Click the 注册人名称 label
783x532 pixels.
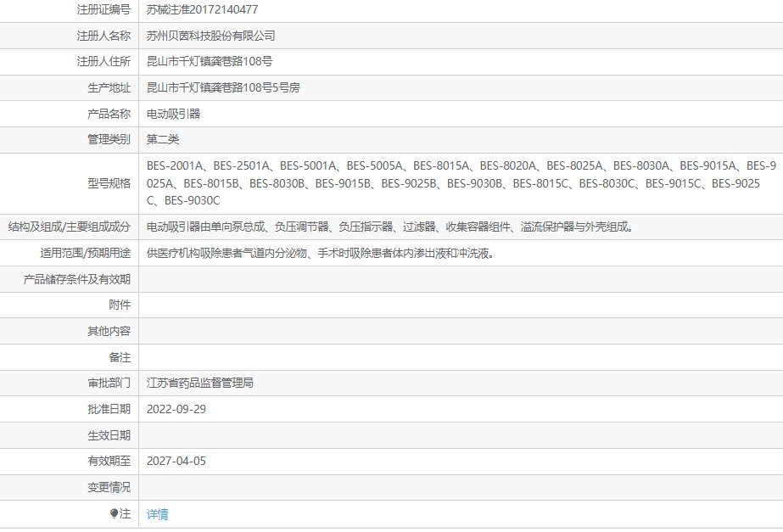click(103, 36)
